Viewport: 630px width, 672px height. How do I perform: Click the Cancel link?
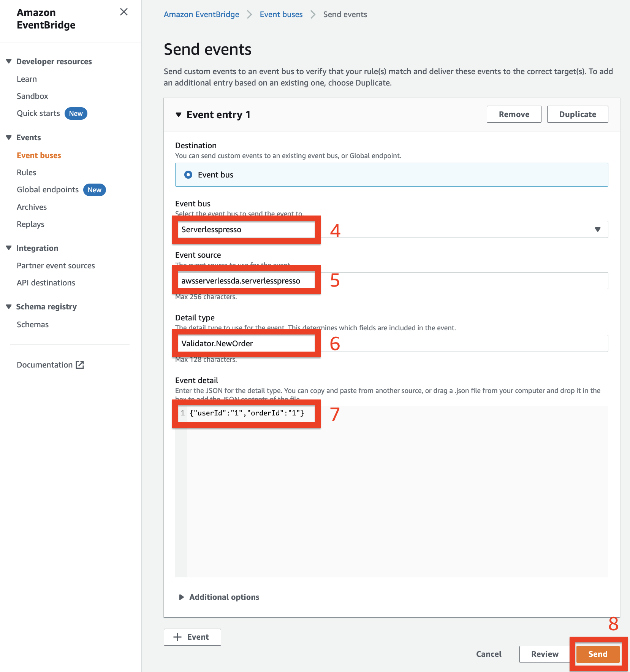click(x=489, y=654)
